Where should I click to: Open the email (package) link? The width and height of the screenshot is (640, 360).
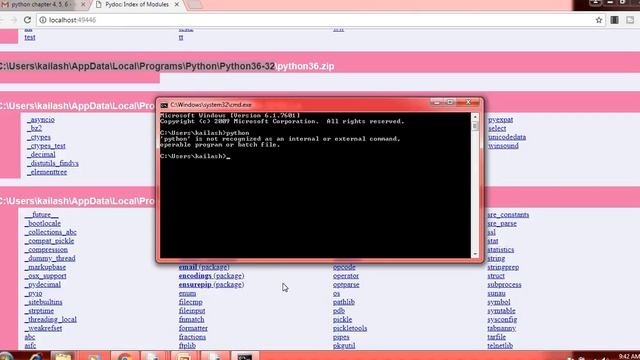pyautogui.click(x=204, y=267)
